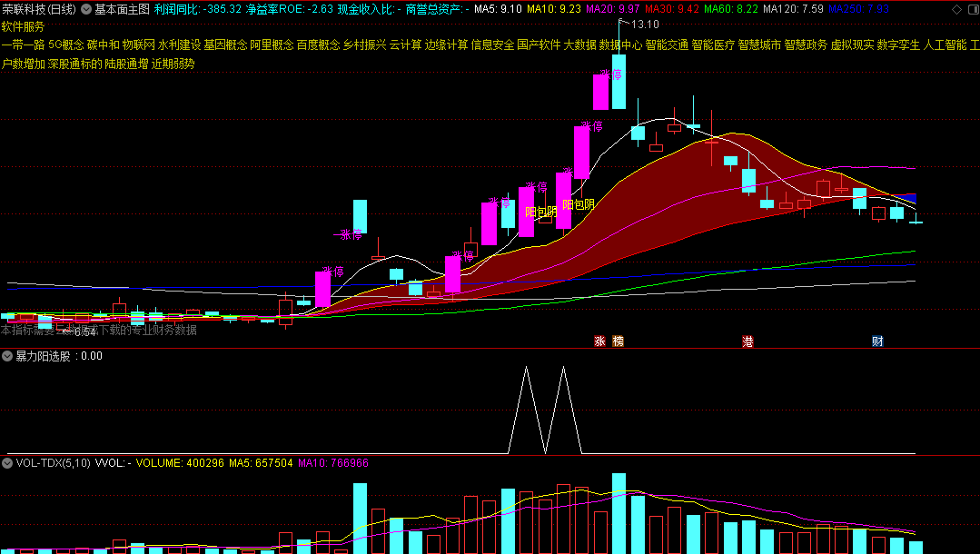Open the 国产软件 concept tag
The width and height of the screenshot is (980, 554).
tap(539, 45)
